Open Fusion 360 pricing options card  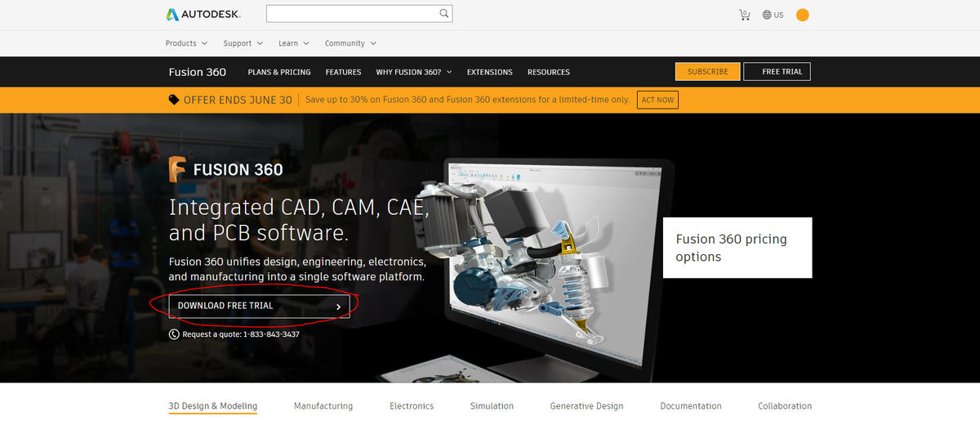[x=737, y=248]
